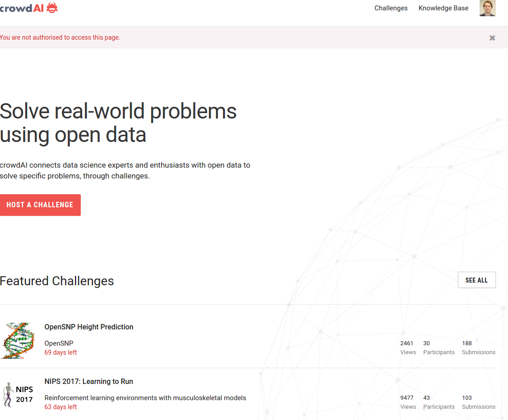Click the '63 days left' text
Screen dimensions: 508x420
(x=60, y=407)
